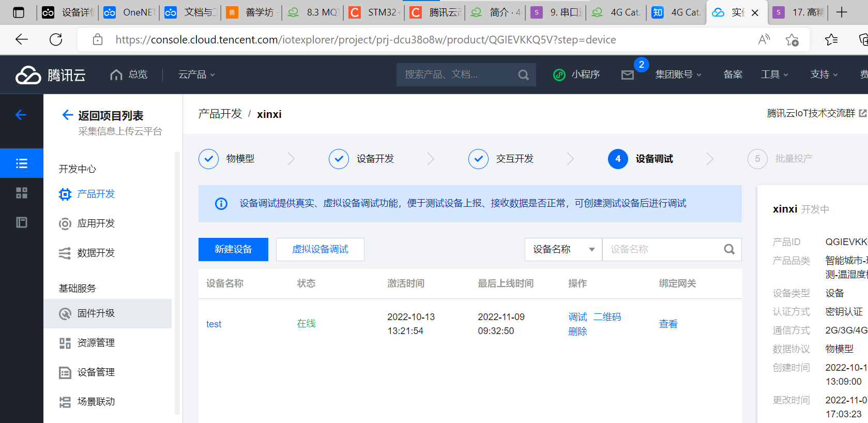Viewport: 868px width, 423px height.
Task: Expand the 设备名称 filter dropdown
Action: pos(563,249)
